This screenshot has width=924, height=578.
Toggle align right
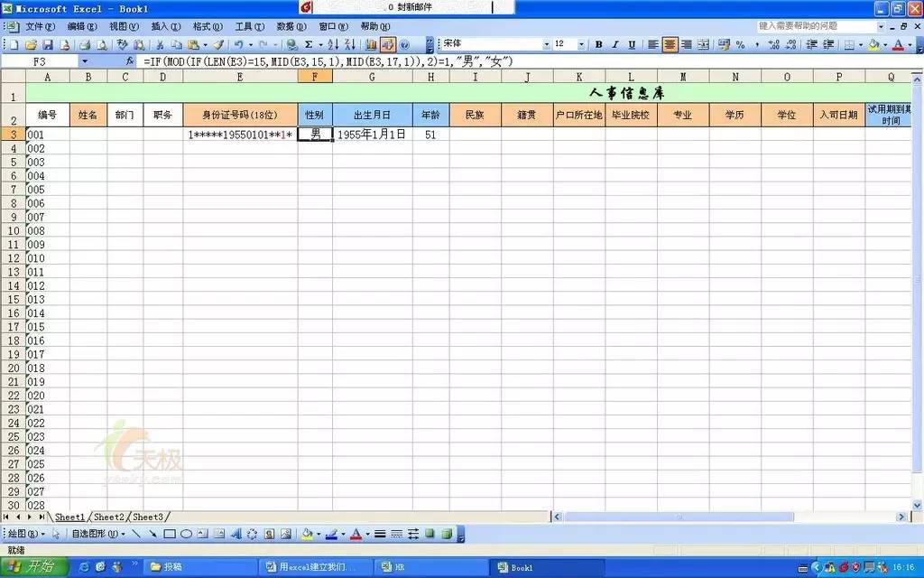687,45
